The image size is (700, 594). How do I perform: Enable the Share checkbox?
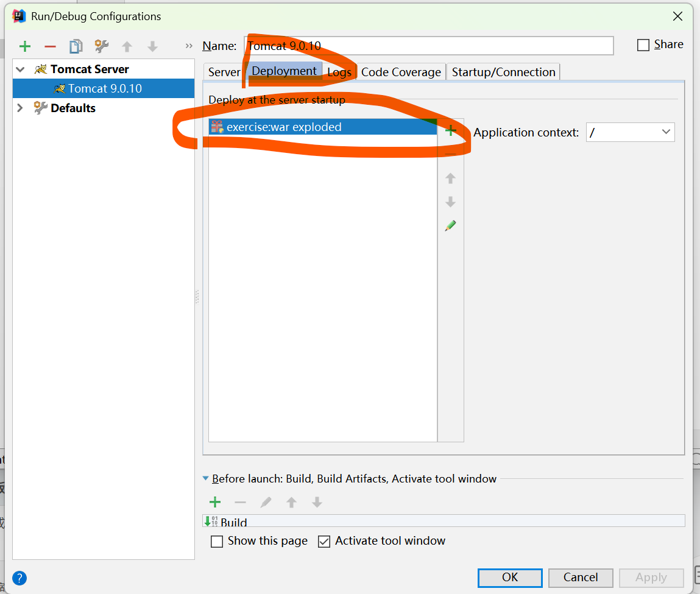tap(643, 45)
